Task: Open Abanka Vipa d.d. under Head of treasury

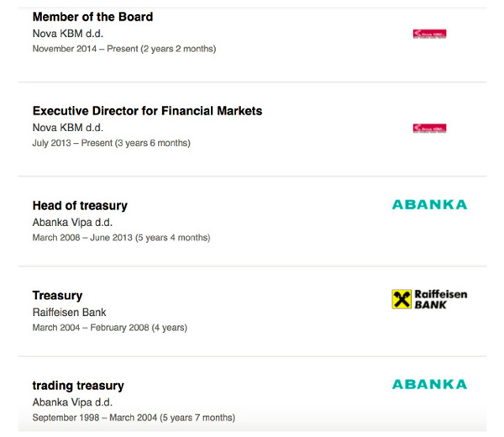Action: 72,222
